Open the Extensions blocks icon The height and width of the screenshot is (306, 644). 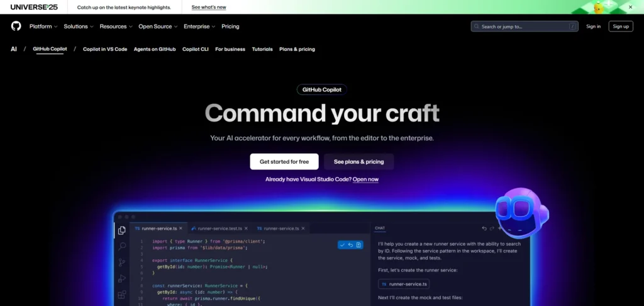point(122,295)
